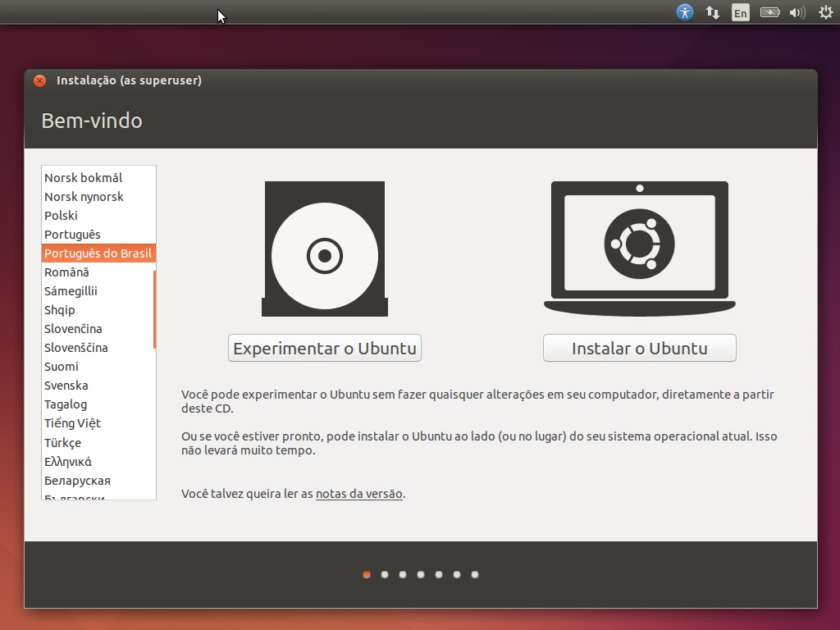Click the Experimentar o Ubuntu button
Screen dimensions: 840x630
[324, 348]
